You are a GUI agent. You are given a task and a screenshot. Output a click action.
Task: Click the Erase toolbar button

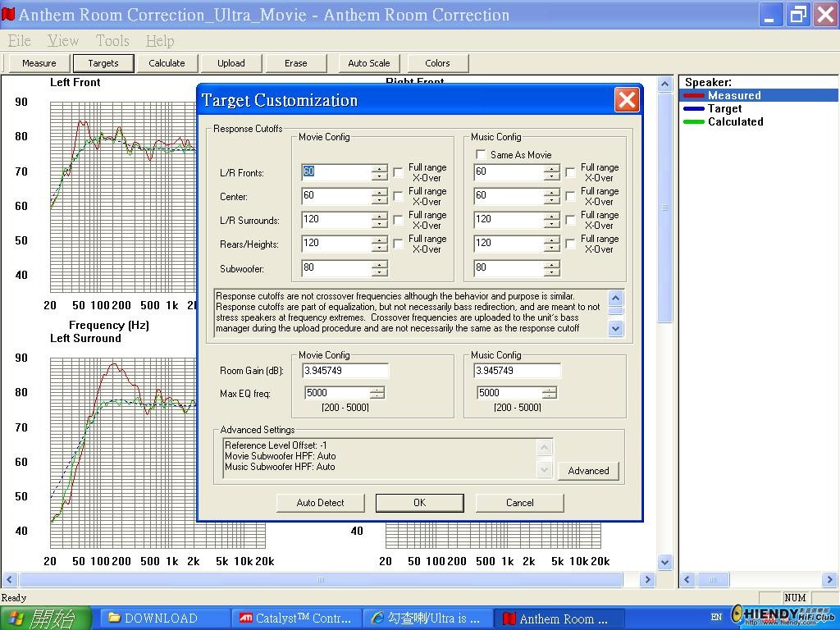tap(295, 63)
